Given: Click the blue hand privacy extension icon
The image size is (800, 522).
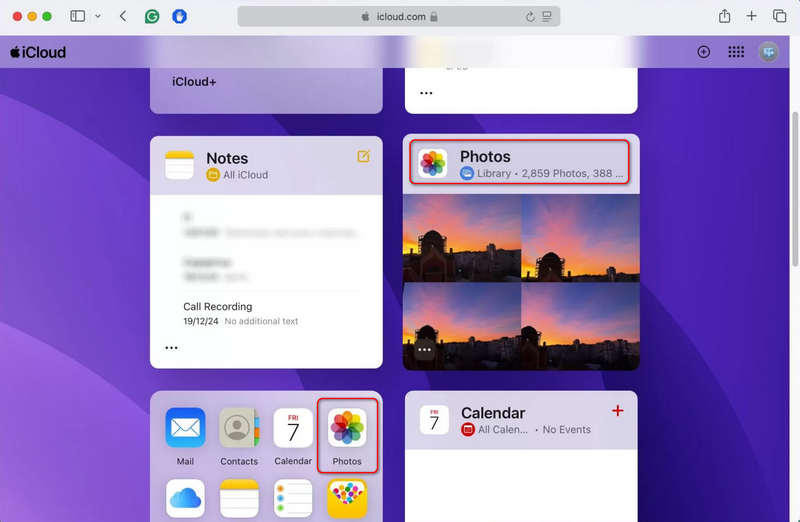Looking at the screenshot, I should tap(179, 16).
